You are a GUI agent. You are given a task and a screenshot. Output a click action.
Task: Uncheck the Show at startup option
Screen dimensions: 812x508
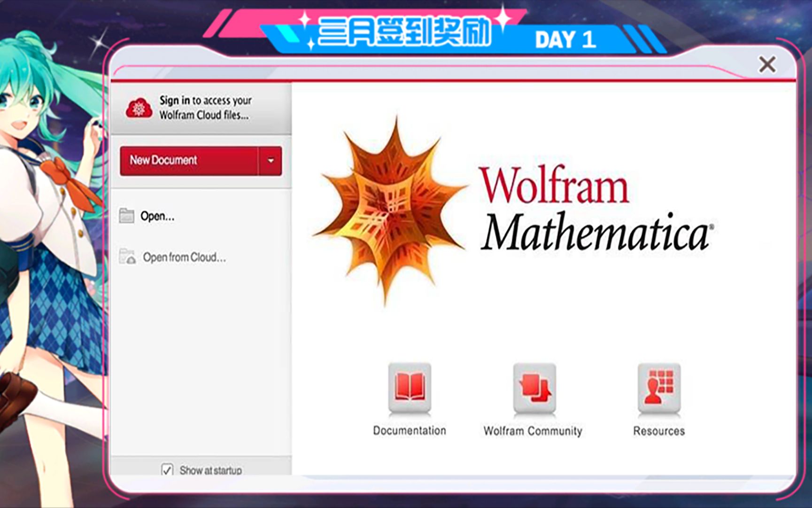[x=168, y=469]
